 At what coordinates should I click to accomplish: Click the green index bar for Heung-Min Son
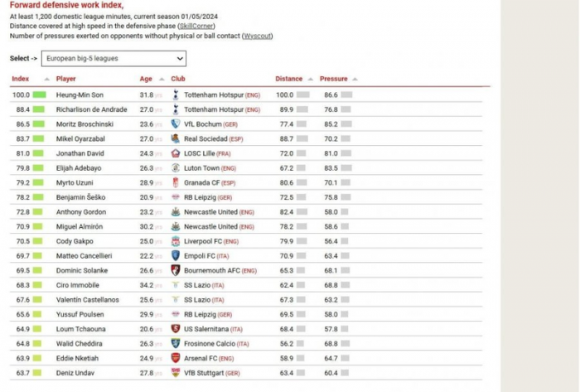pyautogui.click(x=39, y=95)
